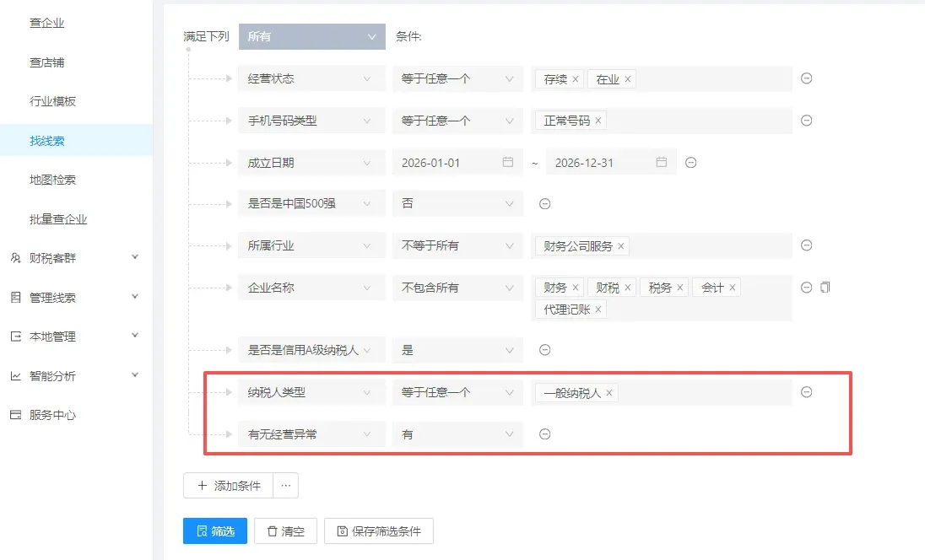Viewport: 925px width, 560px height.
Task: Delete the 在业 tag
Action: coord(628,79)
